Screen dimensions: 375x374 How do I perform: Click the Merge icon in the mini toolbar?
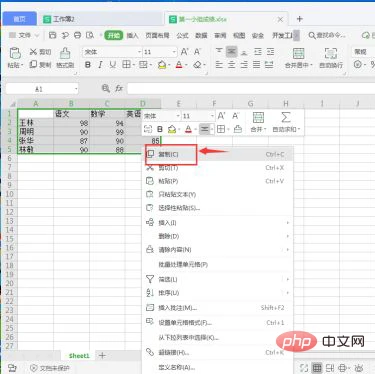(258, 117)
